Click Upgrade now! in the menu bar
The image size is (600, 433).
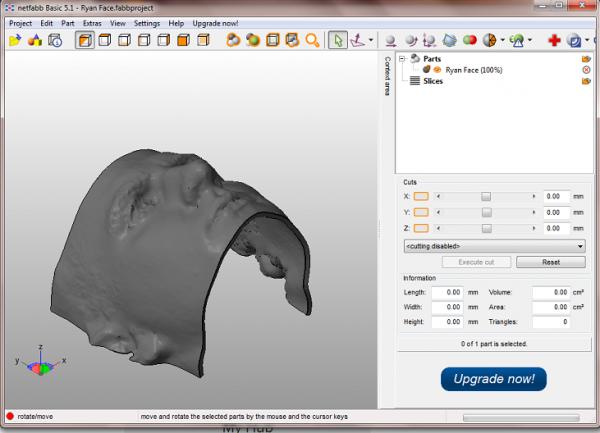[x=215, y=23]
